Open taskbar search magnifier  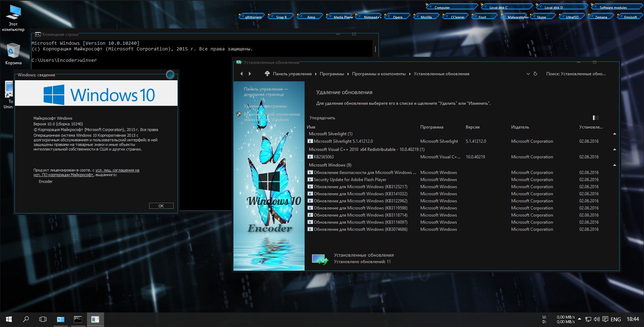point(26,320)
